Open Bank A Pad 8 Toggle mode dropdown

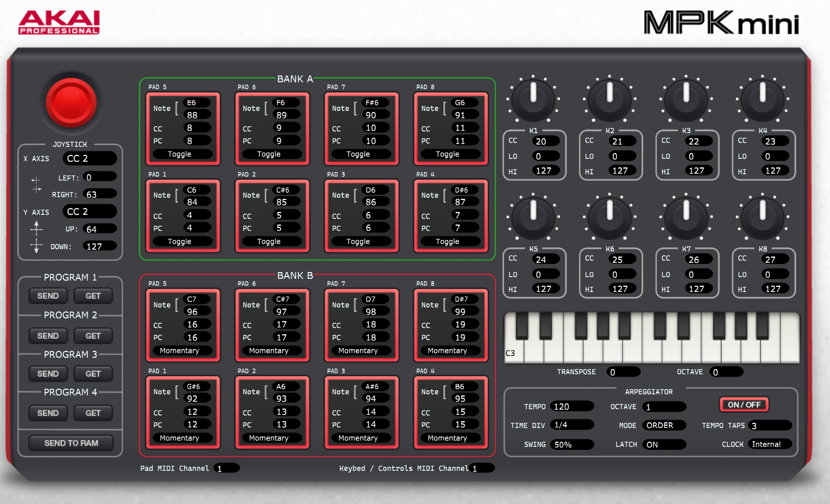(450, 154)
